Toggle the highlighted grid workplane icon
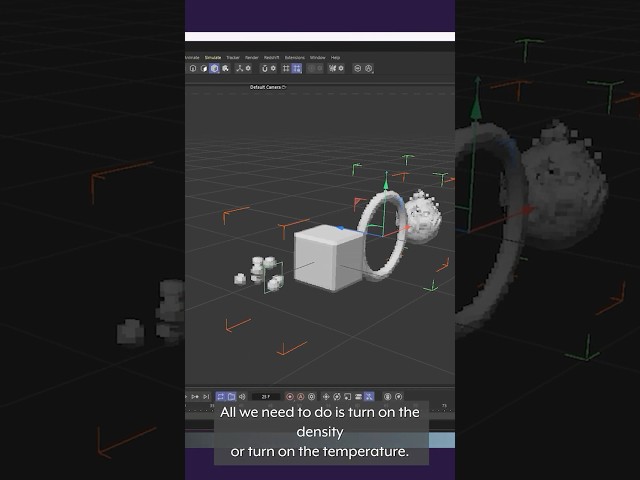640x480 pixels. [297, 69]
